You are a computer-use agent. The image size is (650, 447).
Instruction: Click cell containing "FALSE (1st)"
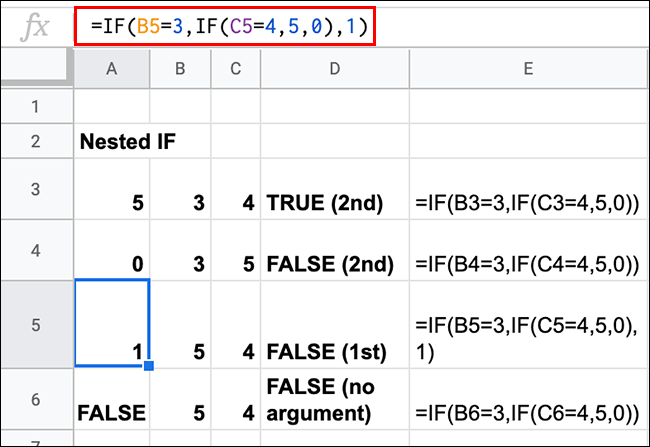tap(334, 352)
